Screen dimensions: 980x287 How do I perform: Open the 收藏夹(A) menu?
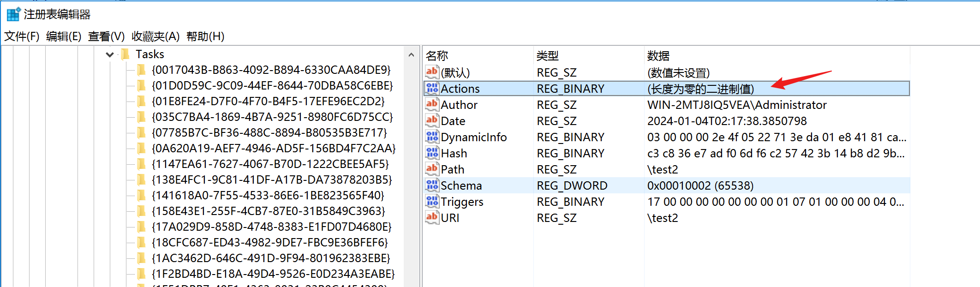click(155, 36)
